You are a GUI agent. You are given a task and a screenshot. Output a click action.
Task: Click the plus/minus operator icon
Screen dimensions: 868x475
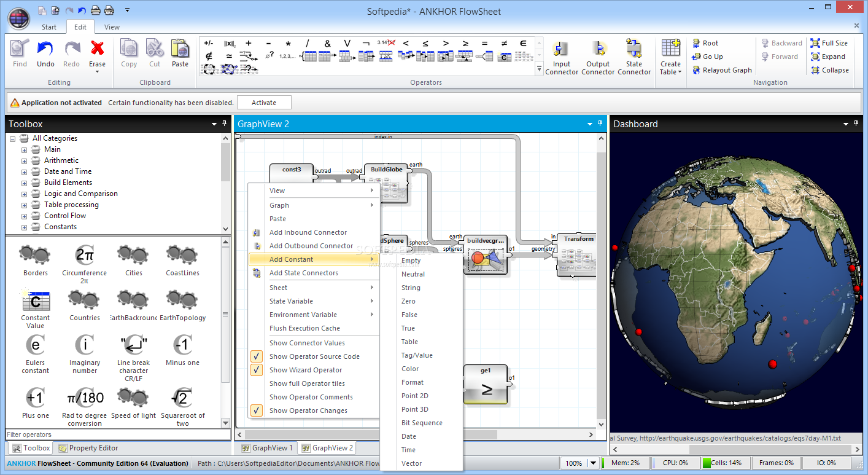(209, 43)
